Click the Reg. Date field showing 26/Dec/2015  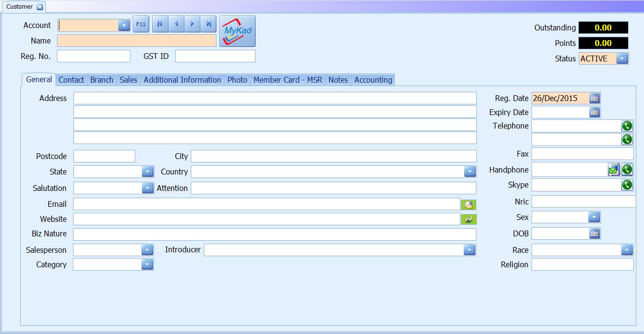(560, 98)
